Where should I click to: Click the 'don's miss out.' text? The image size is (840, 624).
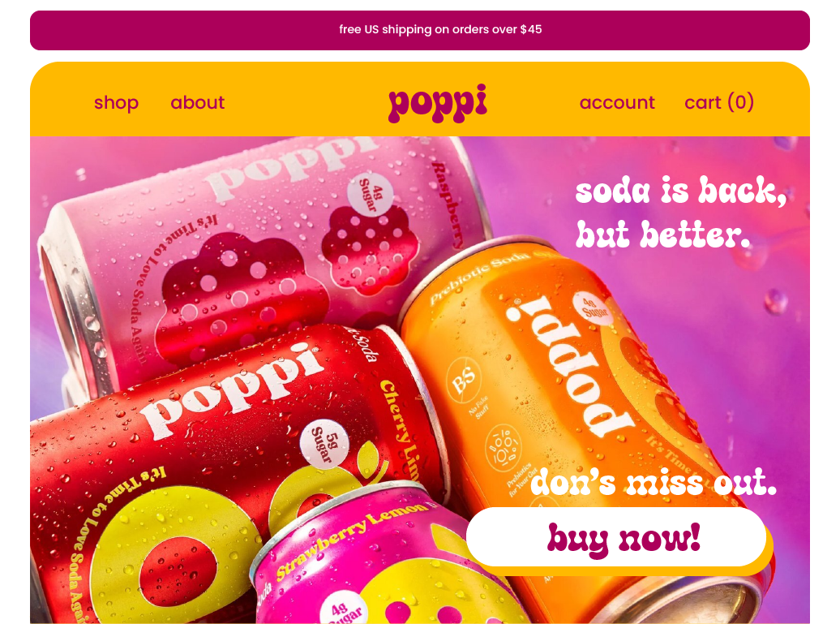[653, 482]
